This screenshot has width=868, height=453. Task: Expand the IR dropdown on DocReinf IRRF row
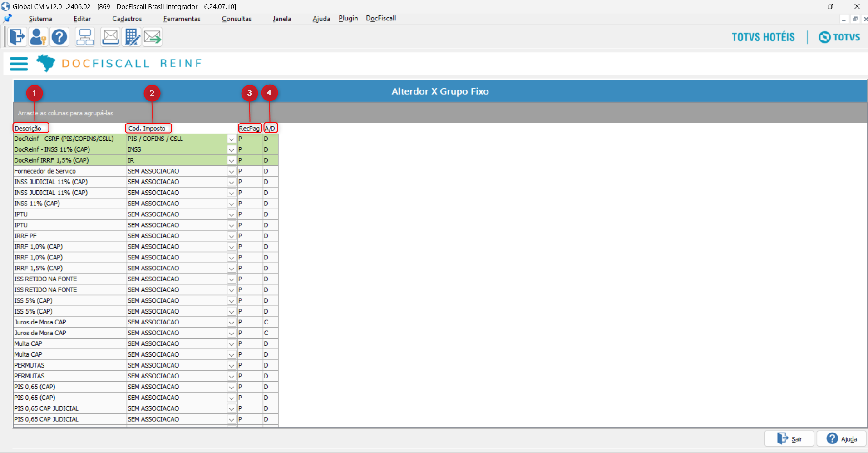[x=232, y=160]
